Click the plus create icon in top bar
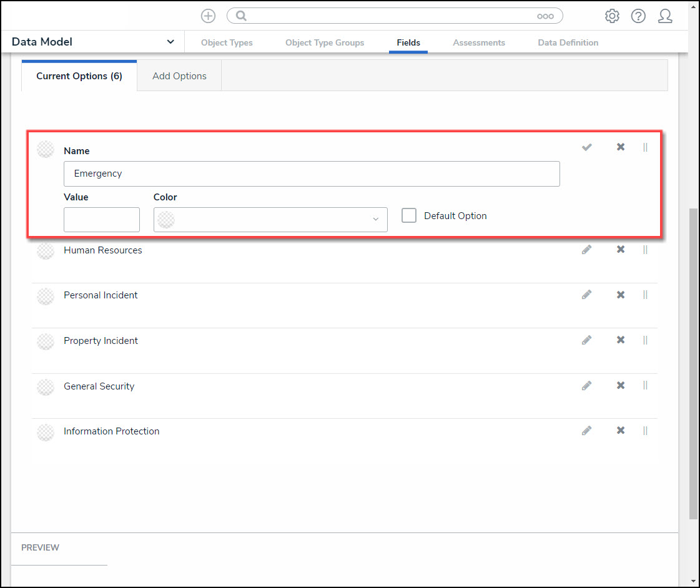Image resolution: width=700 pixels, height=588 pixels. tap(208, 16)
